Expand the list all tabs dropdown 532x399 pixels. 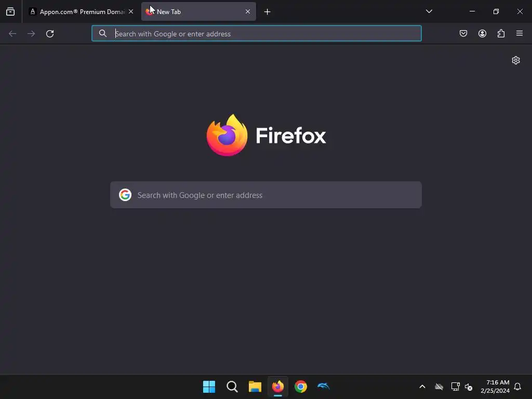(x=429, y=11)
